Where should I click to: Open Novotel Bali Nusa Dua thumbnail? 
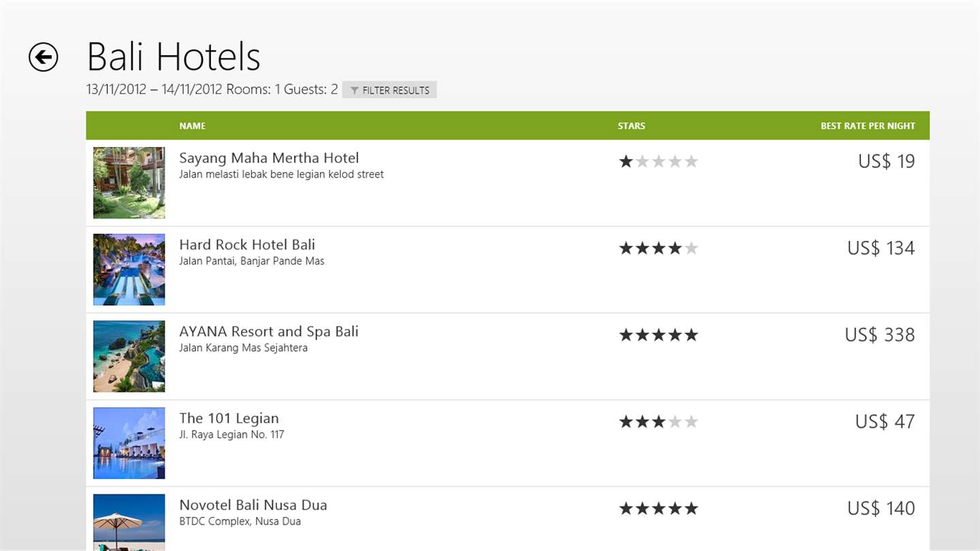(129, 522)
